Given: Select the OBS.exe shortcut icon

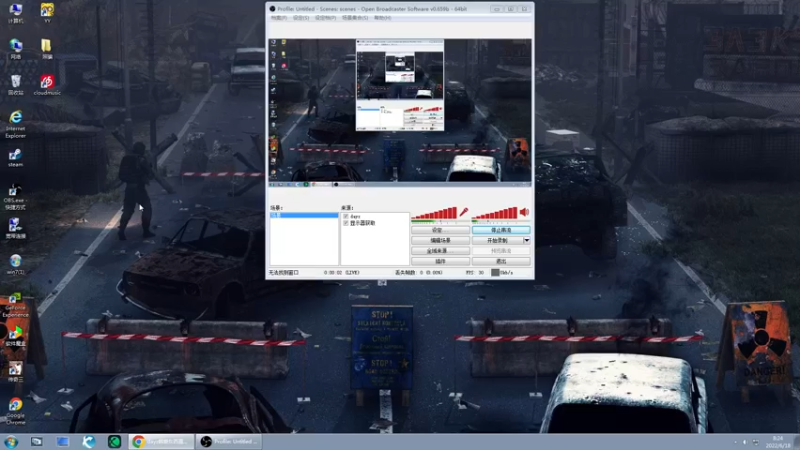Looking at the screenshot, I should [x=15, y=197].
